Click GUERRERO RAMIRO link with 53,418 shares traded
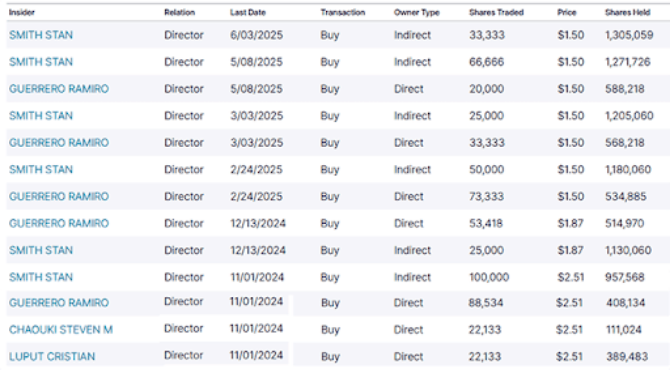 (59, 223)
